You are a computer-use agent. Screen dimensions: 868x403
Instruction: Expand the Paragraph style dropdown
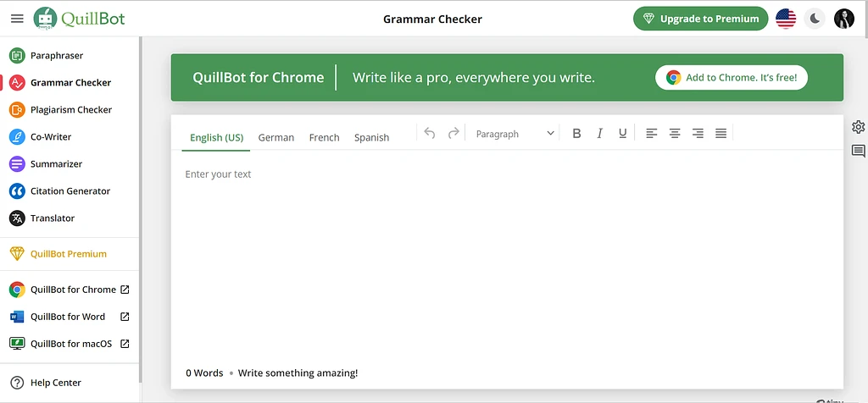pyautogui.click(x=515, y=134)
